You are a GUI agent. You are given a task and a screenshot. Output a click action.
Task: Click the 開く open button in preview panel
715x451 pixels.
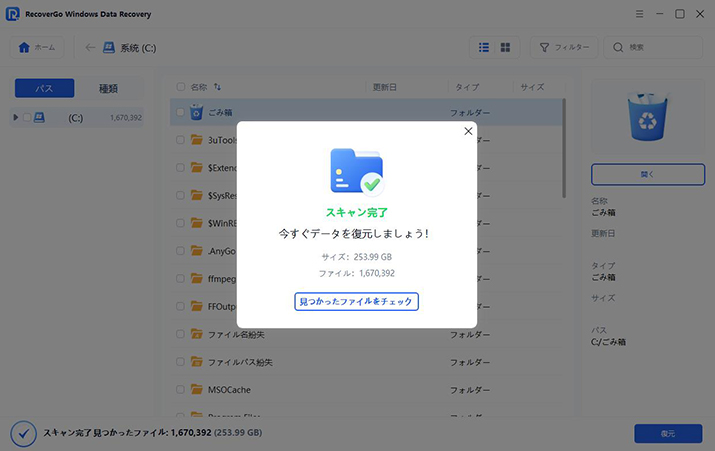648,174
